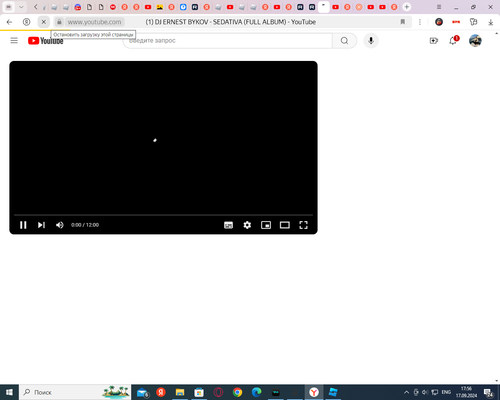Mute the video player volume
This screenshot has height=400, width=500.
tap(60, 225)
